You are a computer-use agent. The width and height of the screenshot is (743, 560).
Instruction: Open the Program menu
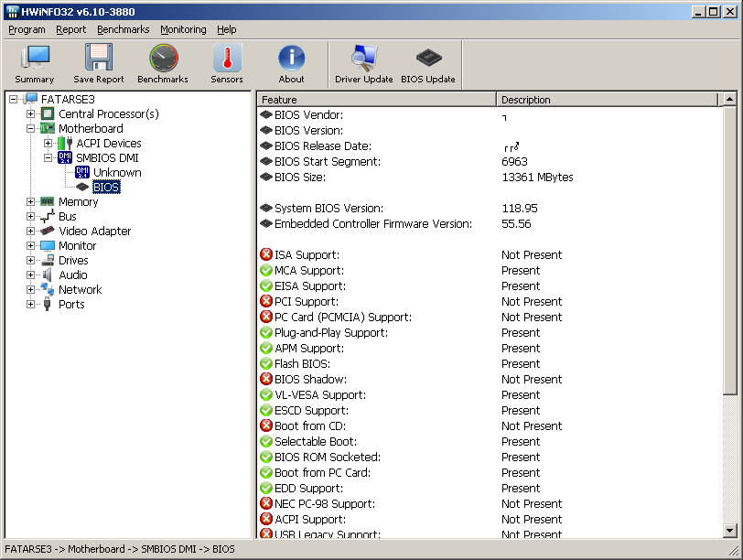coord(27,29)
